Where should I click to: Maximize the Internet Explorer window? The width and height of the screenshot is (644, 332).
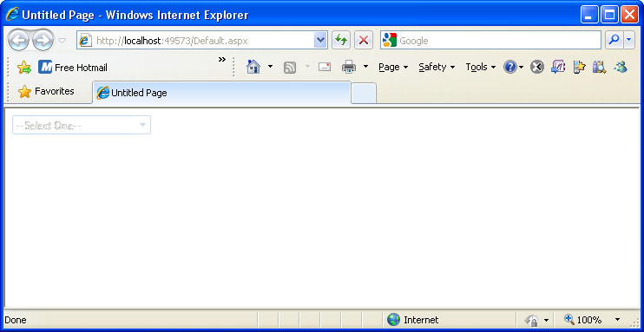pos(609,15)
